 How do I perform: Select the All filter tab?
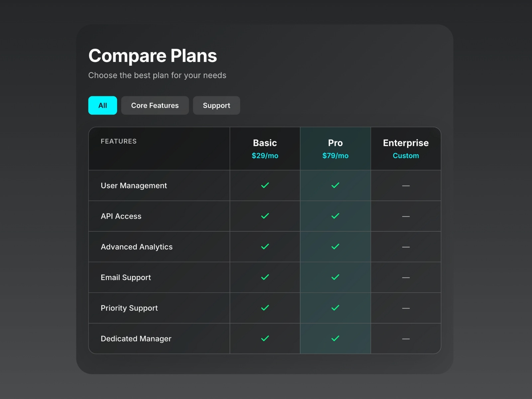pos(102,105)
